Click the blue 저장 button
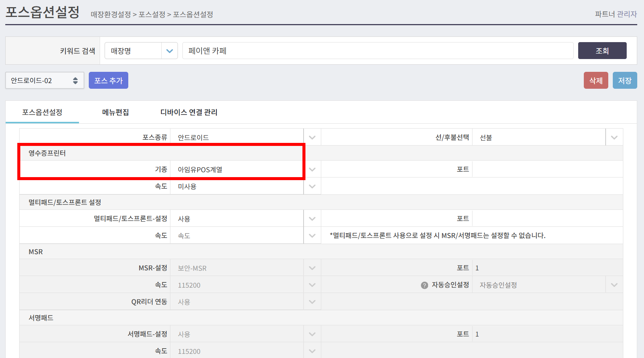 tap(625, 80)
